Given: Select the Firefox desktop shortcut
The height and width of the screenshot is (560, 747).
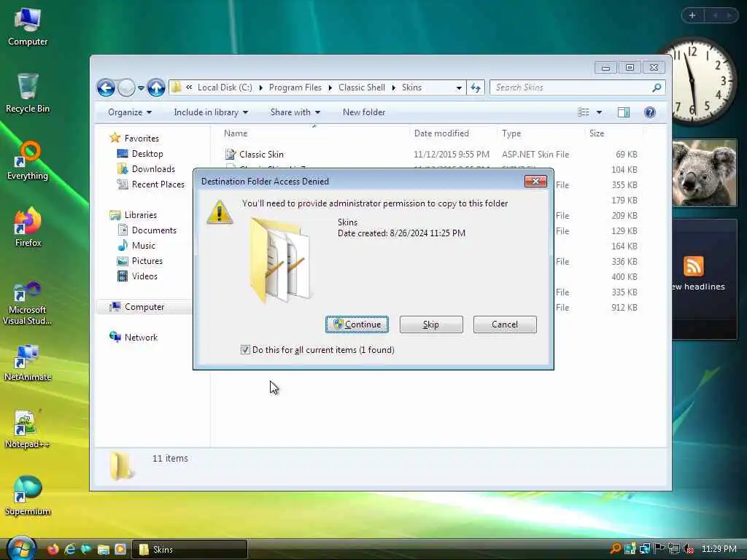Looking at the screenshot, I should tap(28, 227).
